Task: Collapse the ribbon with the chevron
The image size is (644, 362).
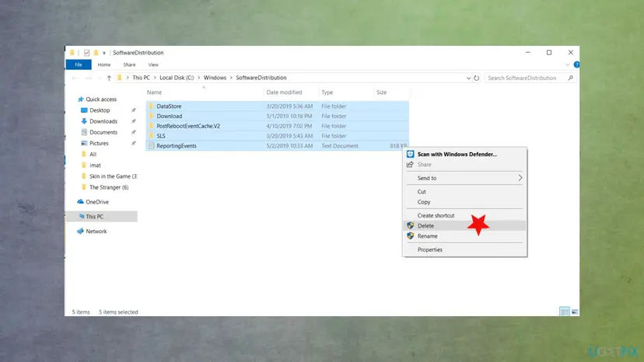Action: pyautogui.click(x=567, y=64)
